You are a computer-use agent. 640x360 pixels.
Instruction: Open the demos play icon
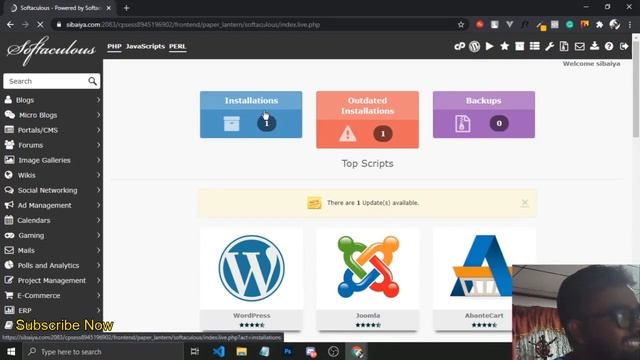489,47
